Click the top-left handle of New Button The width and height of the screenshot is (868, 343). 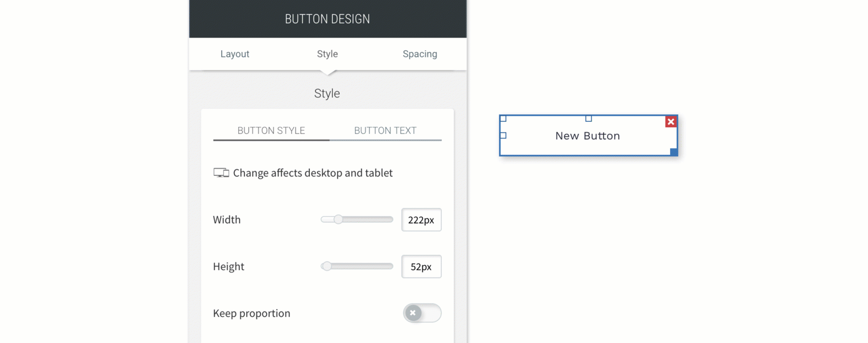point(503,119)
